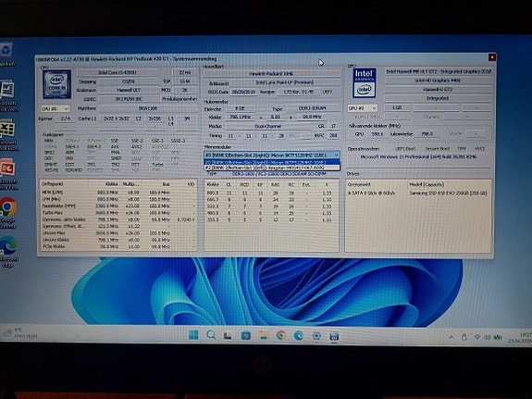Click the BGA1168 platform field

point(148,108)
